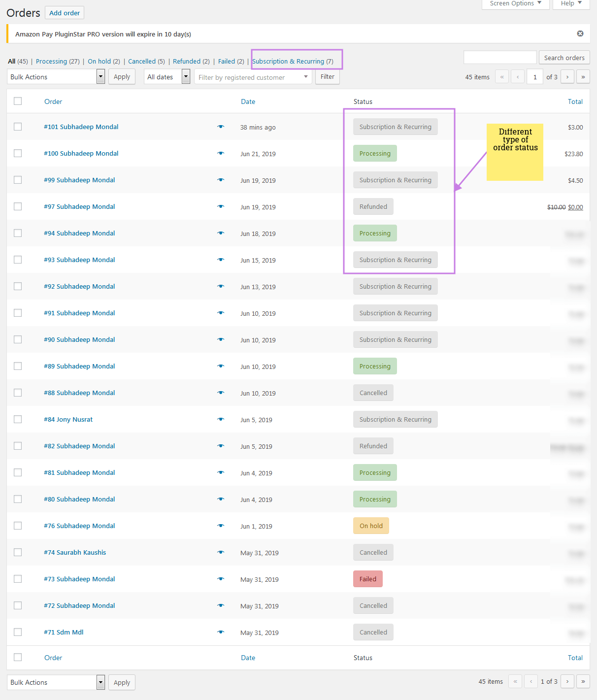Click the Add order button
Viewport: 597px width, 700px height.
[65, 13]
